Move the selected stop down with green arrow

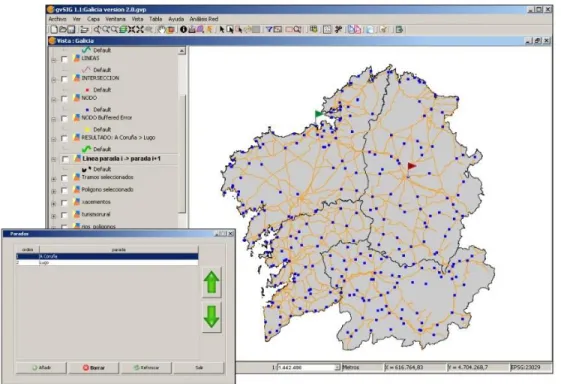click(211, 317)
